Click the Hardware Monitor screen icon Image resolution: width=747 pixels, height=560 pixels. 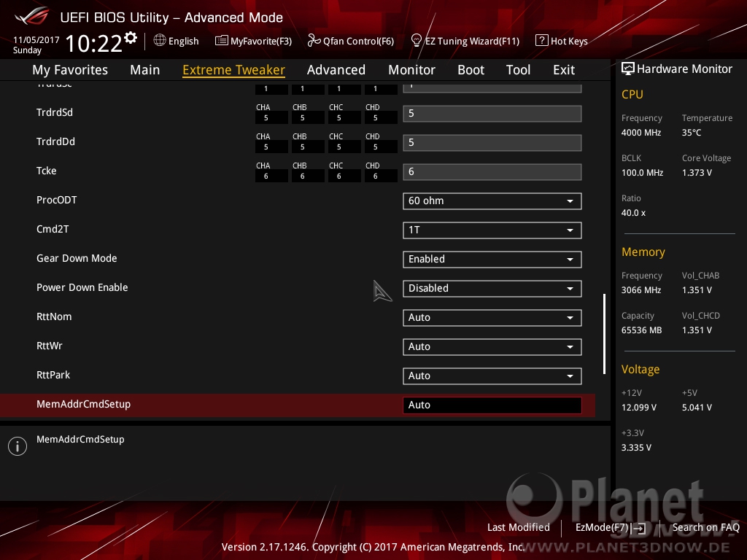coord(628,69)
